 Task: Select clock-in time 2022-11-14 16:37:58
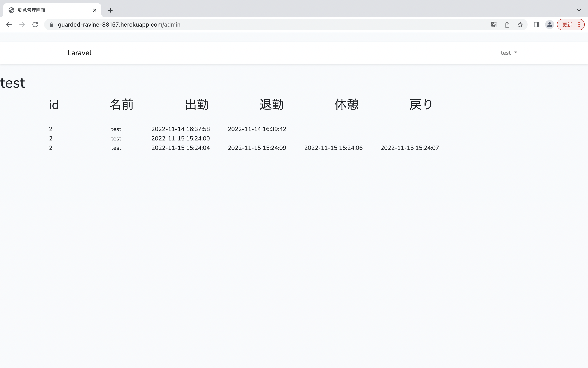[180, 129]
